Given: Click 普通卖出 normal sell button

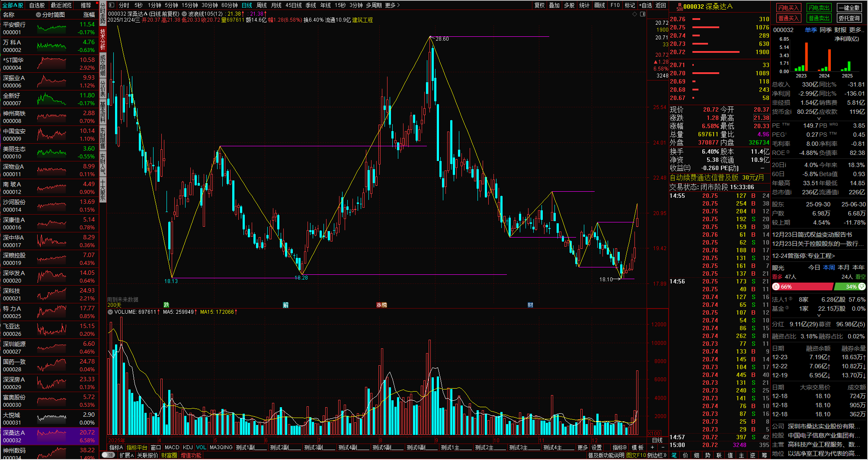Looking at the screenshot, I should (819, 18).
